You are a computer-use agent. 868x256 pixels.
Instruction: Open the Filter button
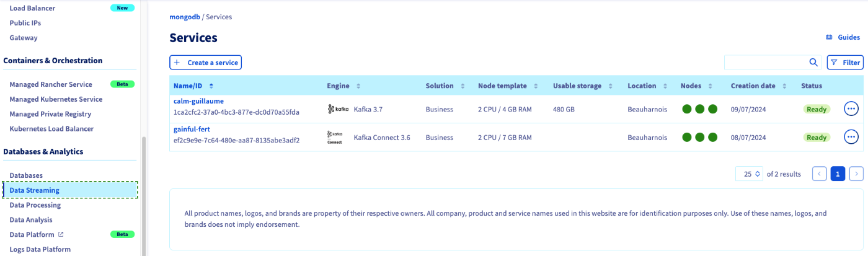point(844,63)
